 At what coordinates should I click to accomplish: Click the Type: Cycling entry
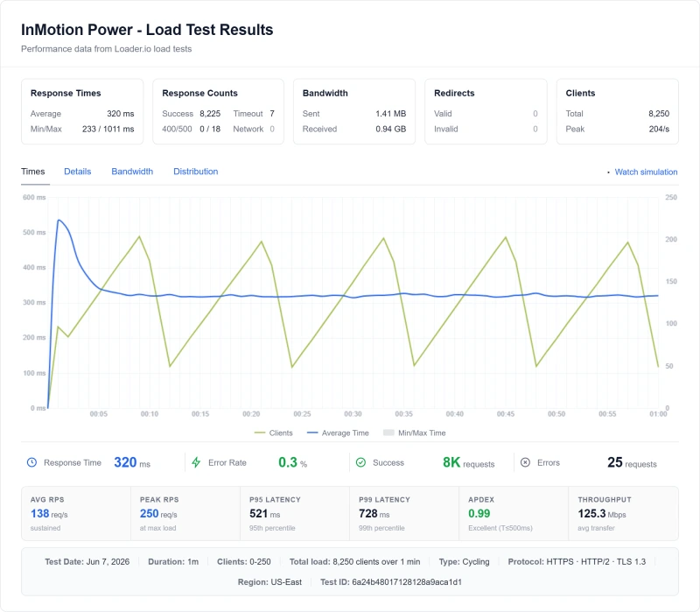click(x=464, y=561)
